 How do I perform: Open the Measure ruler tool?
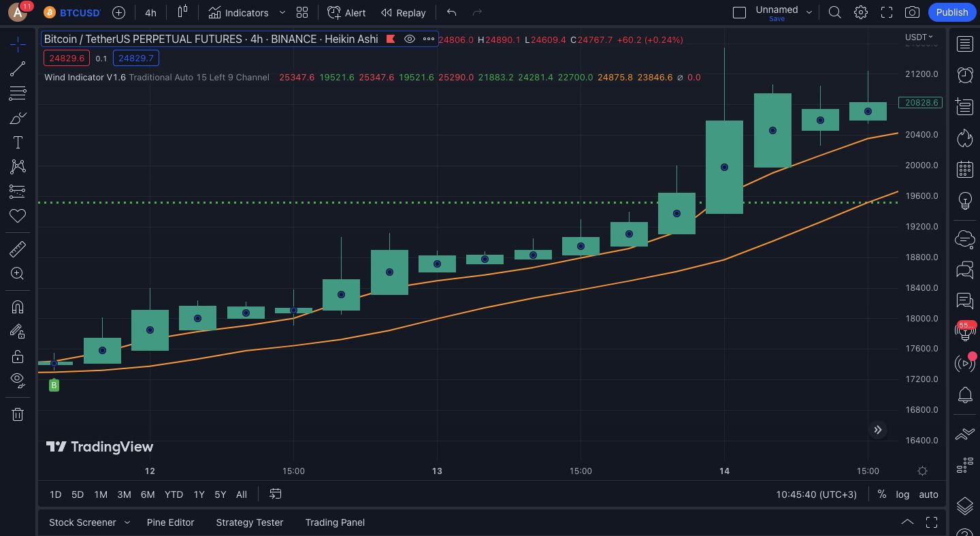click(18, 249)
